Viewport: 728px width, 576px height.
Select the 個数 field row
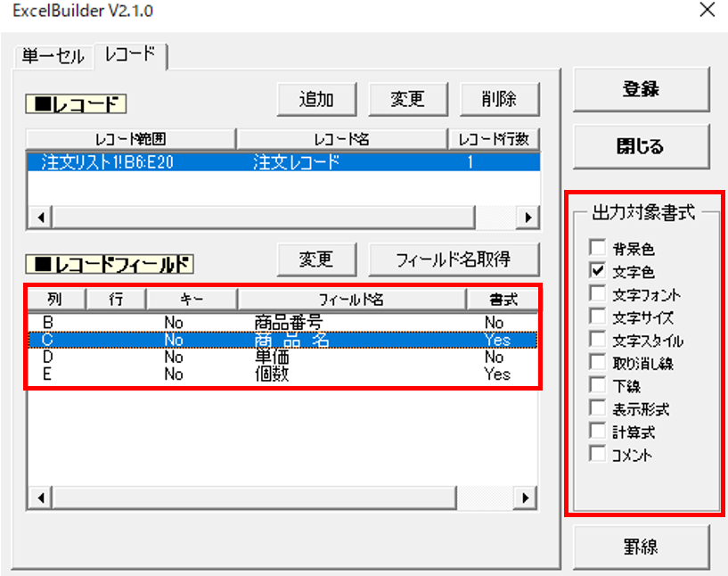click(x=282, y=374)
